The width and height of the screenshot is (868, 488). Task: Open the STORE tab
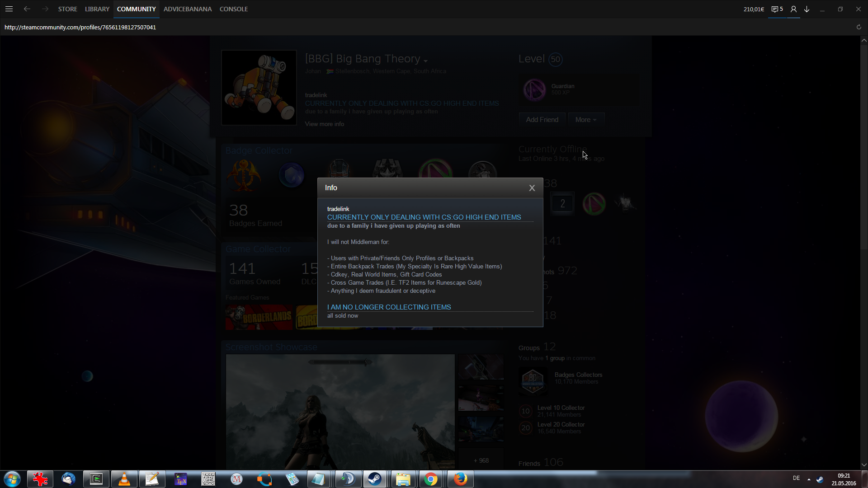(x=67, y=9)
